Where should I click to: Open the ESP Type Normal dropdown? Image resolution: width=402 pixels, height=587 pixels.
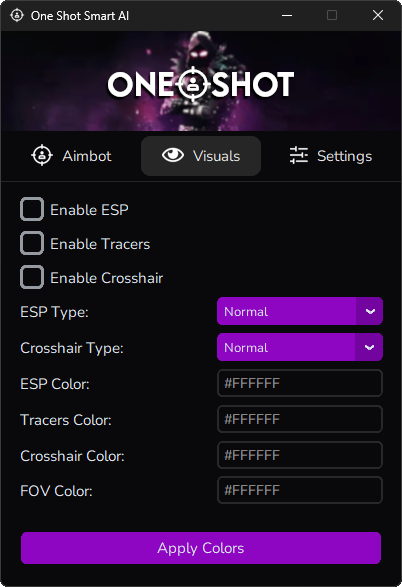[300, 311]
